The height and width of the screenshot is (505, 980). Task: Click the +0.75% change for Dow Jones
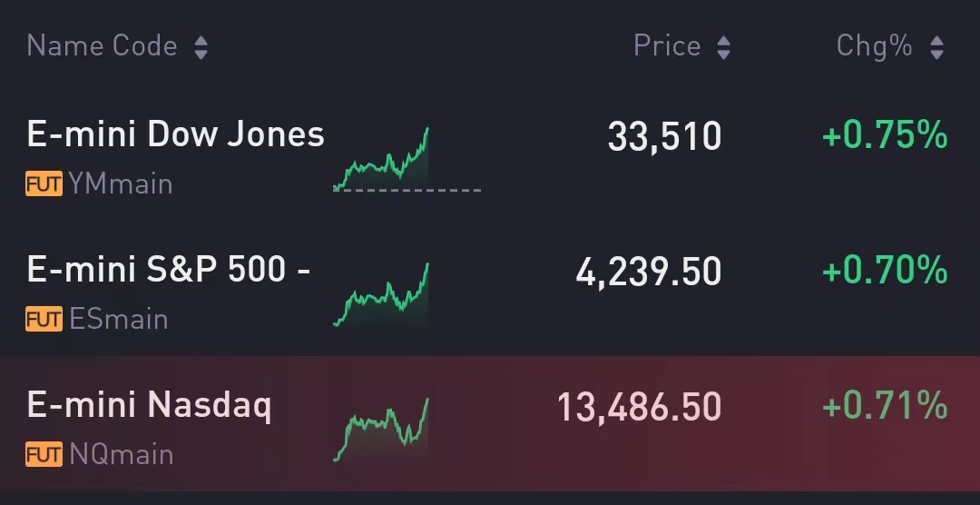click(x=885, y=136)
